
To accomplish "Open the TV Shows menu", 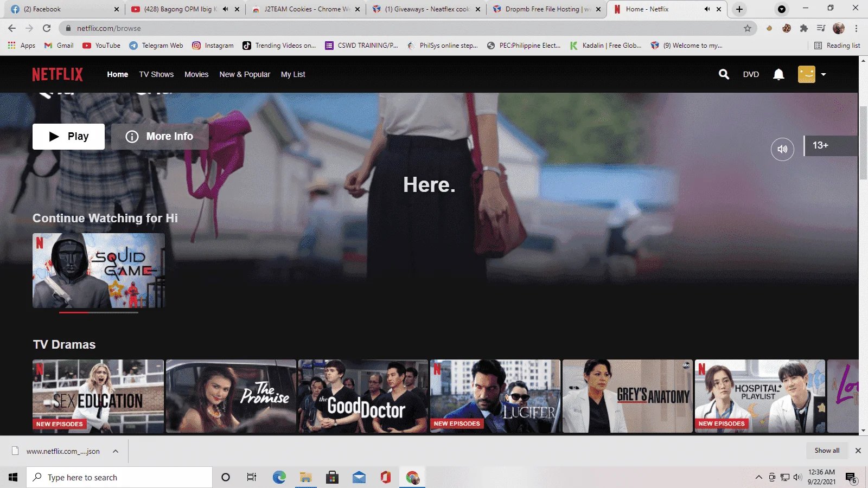I will tap(156, 74).
